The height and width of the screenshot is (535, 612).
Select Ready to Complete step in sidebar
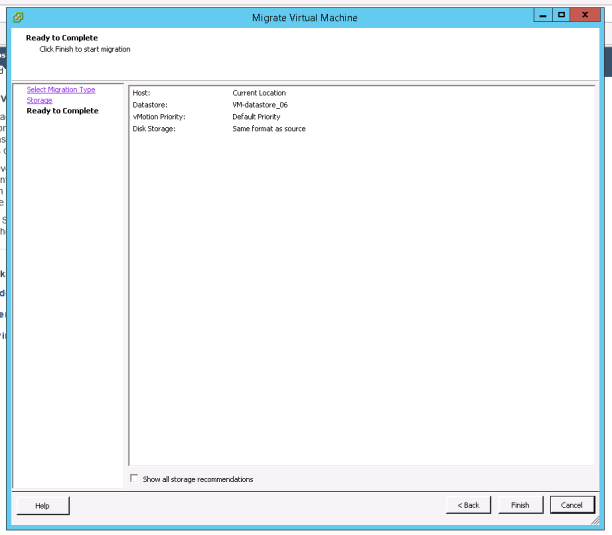[62, 111]
